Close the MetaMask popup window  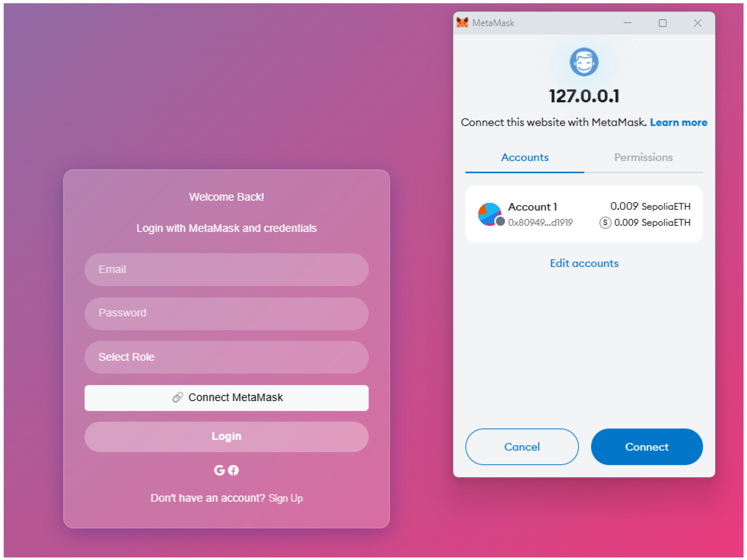coord(697,23)
